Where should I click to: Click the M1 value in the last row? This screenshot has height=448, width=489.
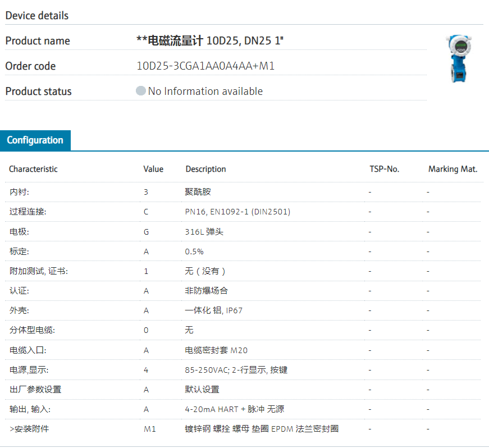149,429
